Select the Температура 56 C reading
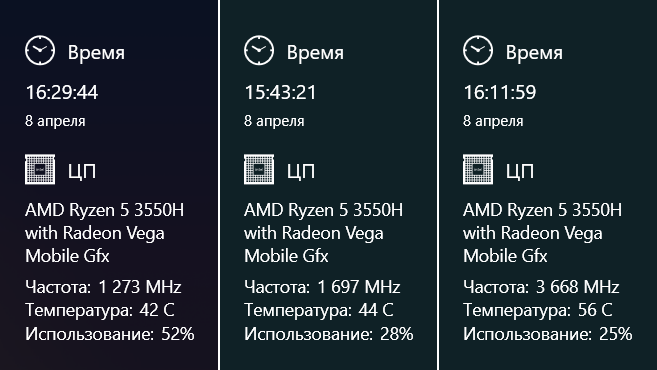Viewport: 657px width, 370px height. click(538, 310)
